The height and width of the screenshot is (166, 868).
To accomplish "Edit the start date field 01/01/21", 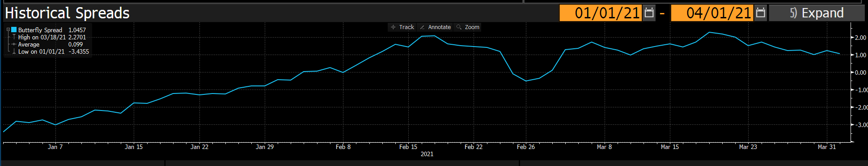I will [601, 13].
